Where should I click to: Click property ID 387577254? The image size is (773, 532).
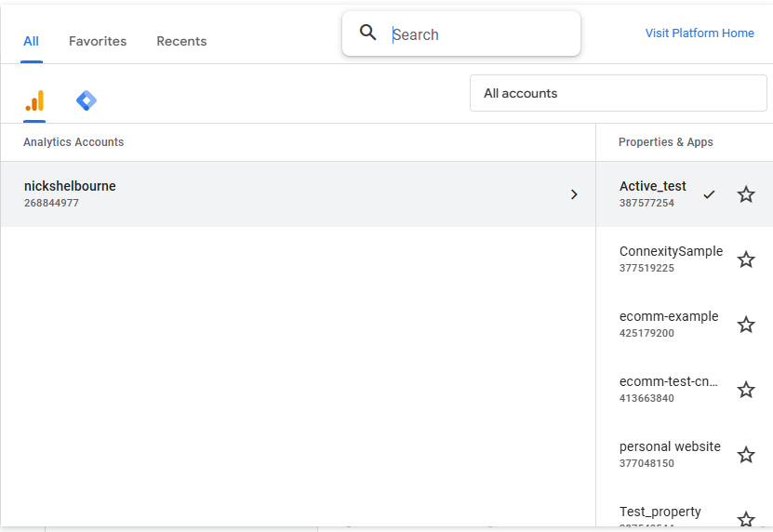[646, 203]
